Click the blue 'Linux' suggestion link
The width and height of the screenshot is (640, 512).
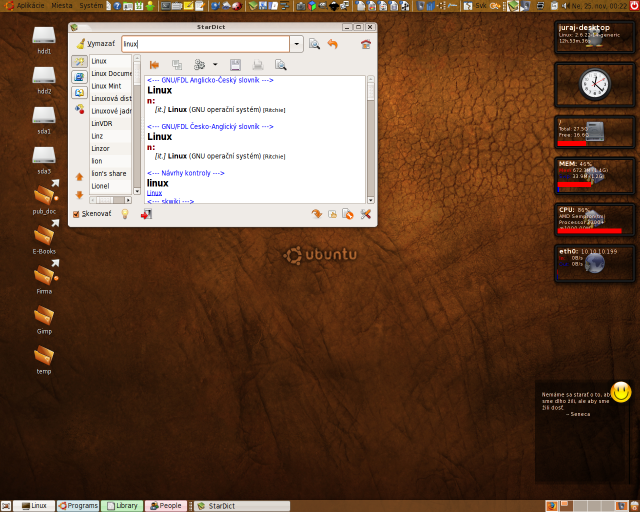point(154,193)
